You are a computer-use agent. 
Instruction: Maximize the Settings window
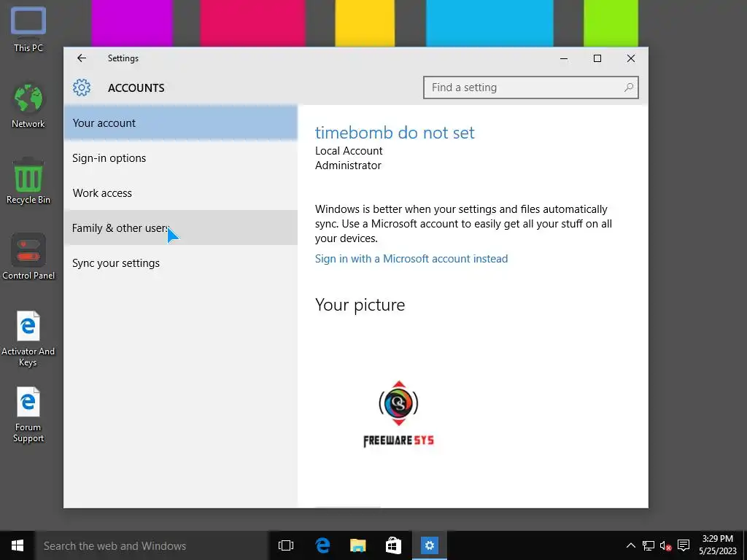(x=597, y=58)
